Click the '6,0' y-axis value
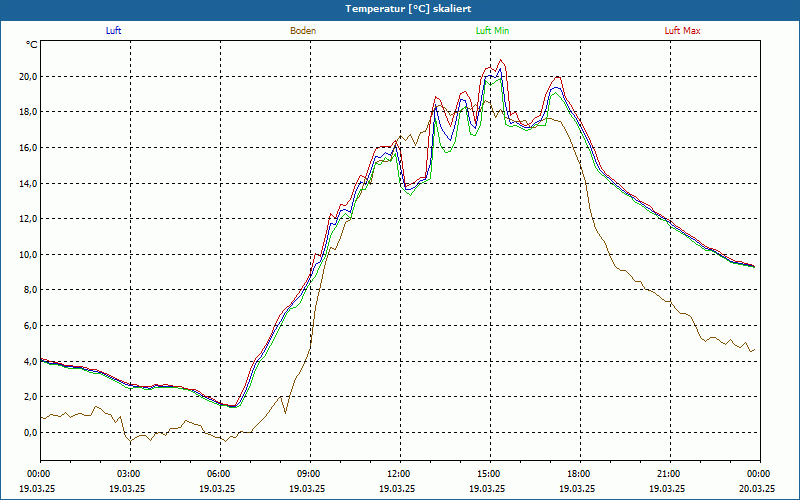The height and width of the screenshot is (500, 800). (x=30, y=326)
